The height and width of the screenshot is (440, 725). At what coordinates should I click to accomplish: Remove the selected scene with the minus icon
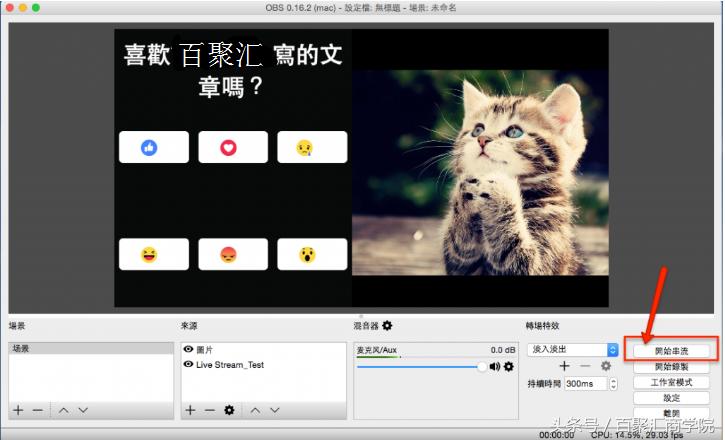[x=38, y=410]
